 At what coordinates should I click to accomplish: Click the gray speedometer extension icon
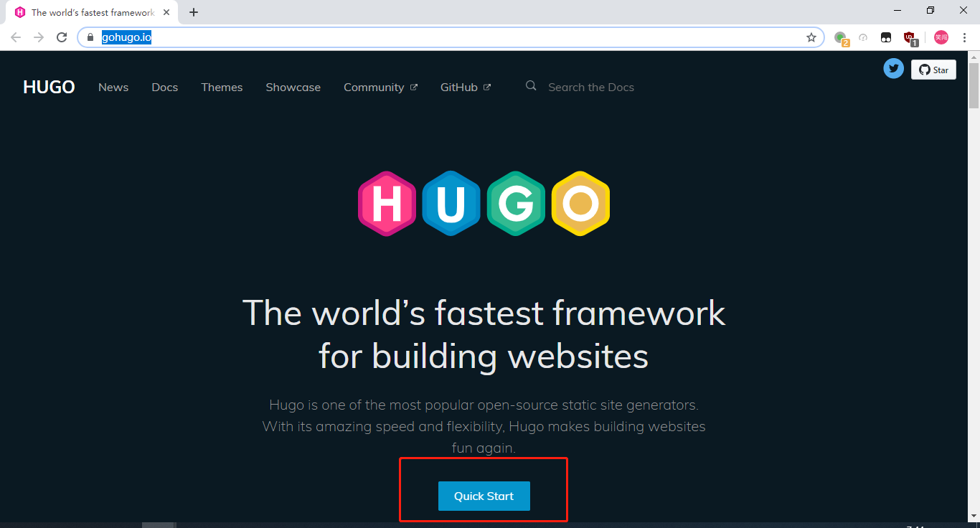864,37
